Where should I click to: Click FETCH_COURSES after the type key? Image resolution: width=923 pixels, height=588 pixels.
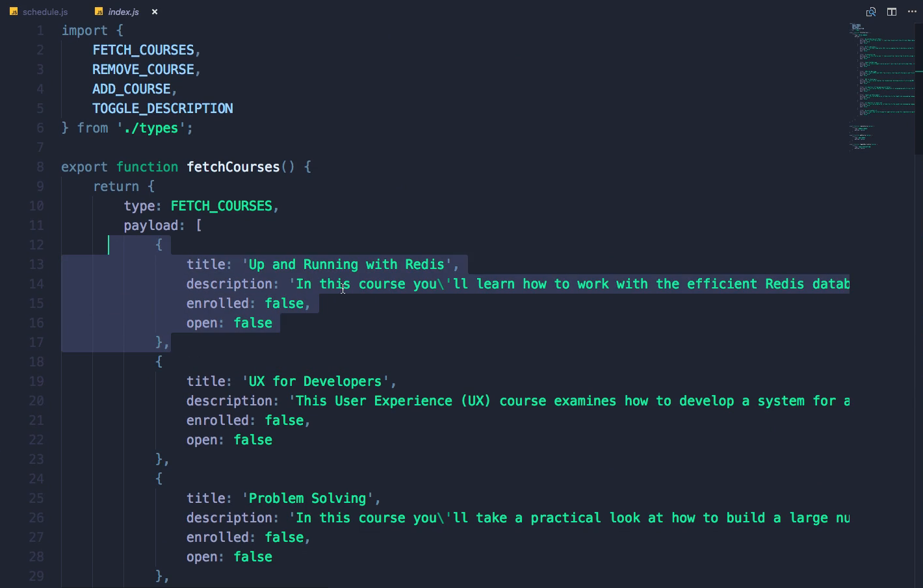(x=221, y=206)
